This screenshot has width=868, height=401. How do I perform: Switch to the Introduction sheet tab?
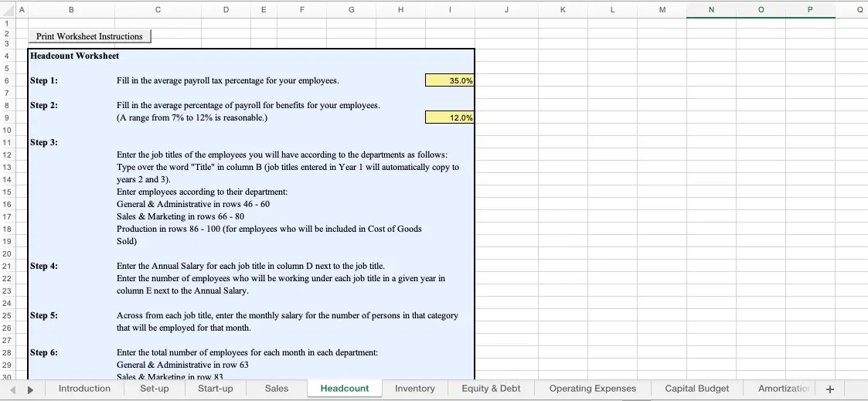[x=84, y=389]
